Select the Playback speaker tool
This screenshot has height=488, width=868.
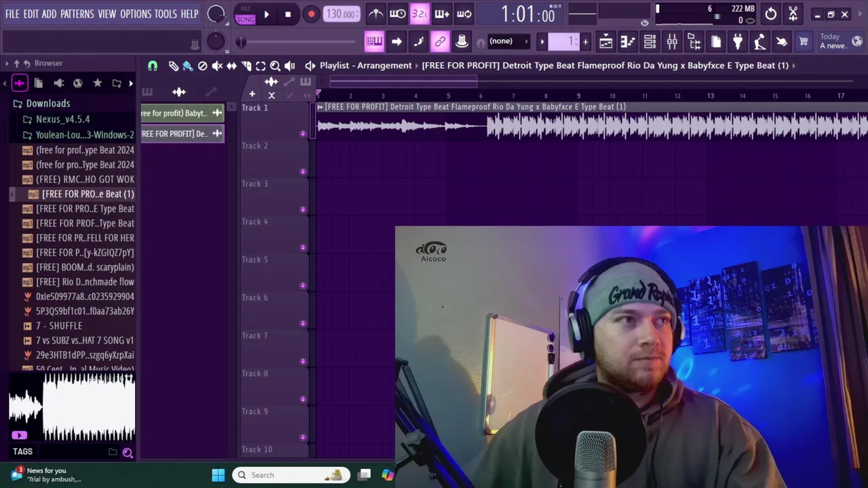290,66
